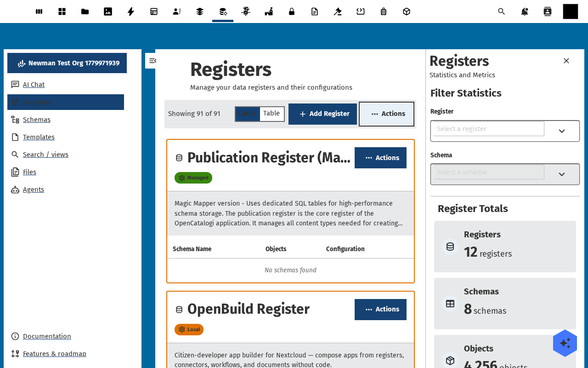Expand the Schema filter dropdown arrow

click(561, 174)
